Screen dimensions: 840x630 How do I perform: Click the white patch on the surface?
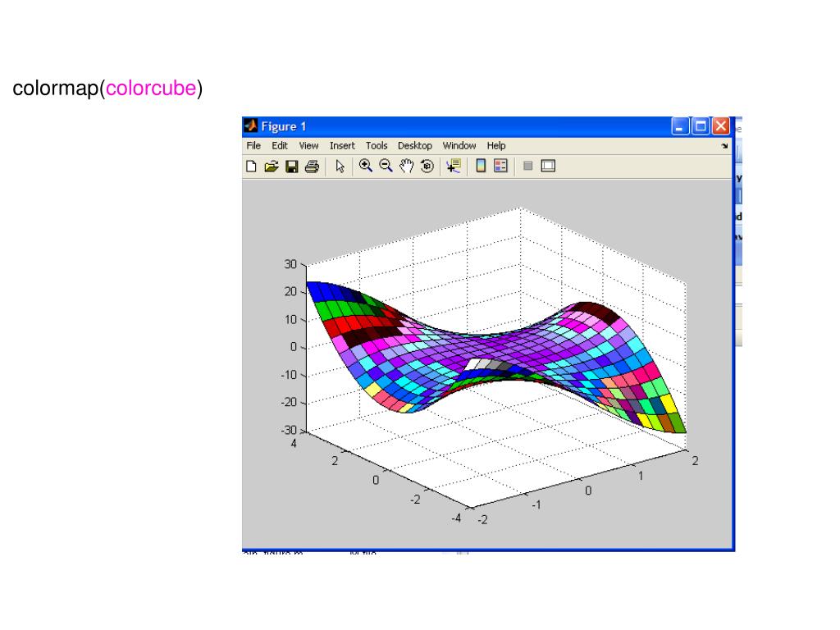coord(472,364)
